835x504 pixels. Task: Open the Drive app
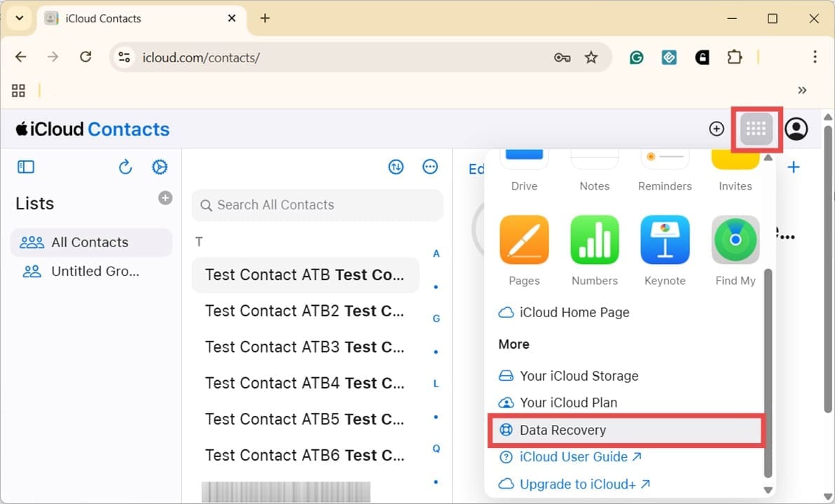click(524, 171)
